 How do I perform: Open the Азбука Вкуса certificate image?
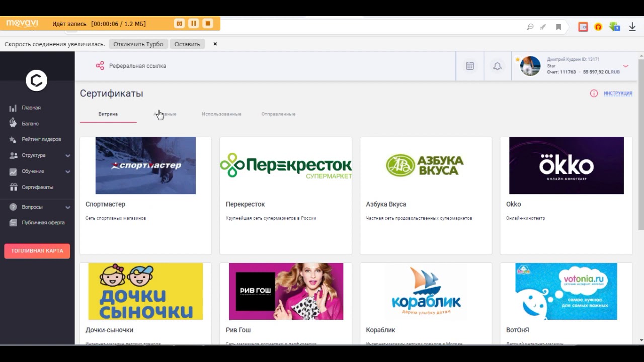(x=425, y=165)
